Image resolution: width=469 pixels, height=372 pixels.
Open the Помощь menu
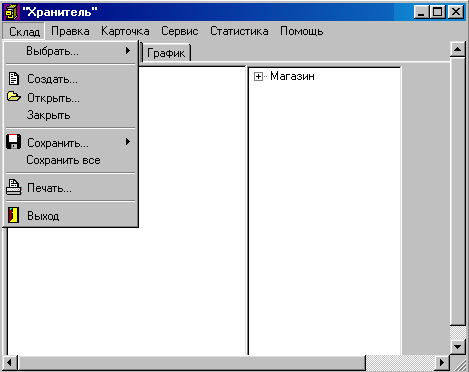(x=301, y=31)
